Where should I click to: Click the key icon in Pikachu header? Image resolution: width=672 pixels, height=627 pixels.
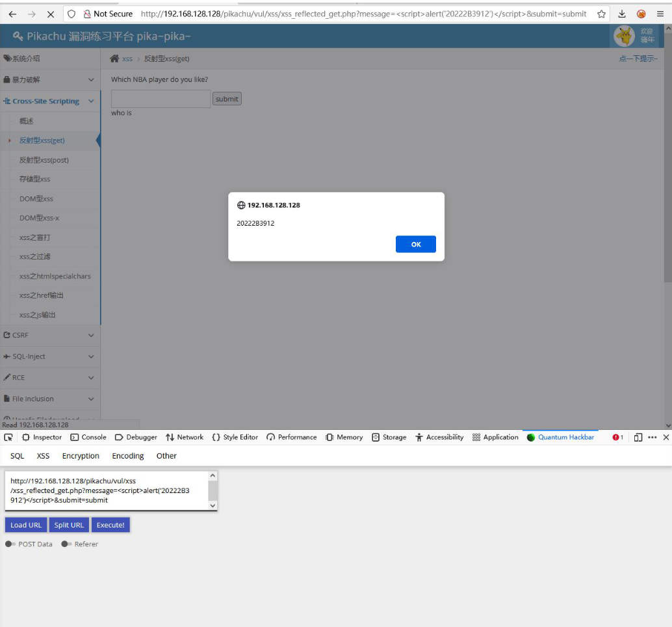point(18,36)
